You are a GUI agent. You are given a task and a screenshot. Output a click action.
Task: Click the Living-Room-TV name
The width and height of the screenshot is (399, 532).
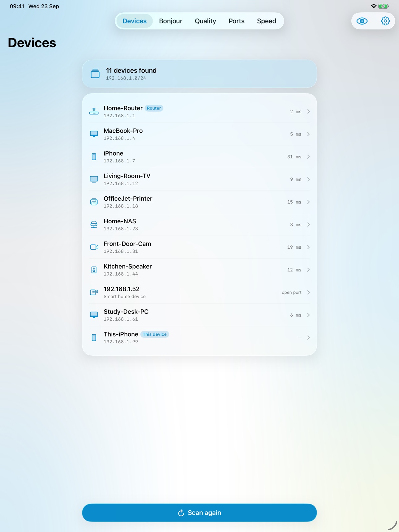pos(127,176)
